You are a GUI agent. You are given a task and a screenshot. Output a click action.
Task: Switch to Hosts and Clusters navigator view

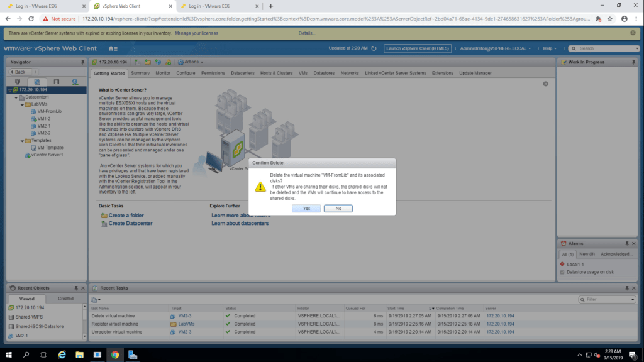coord(18,82)
